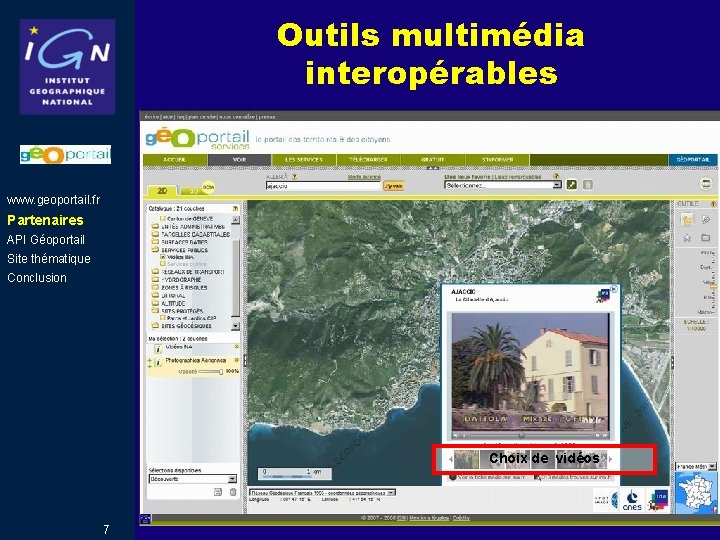The image size is (720, 540).
Task: Open help icon beside favorite places
Action: tap(556, 176)
